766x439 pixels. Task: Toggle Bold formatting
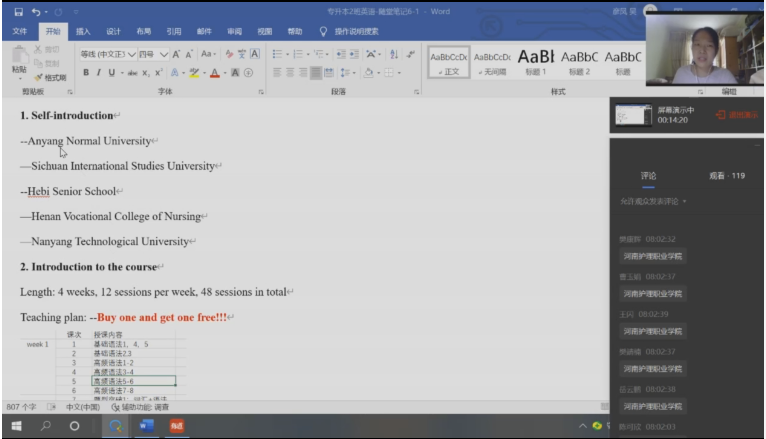tap(86, 73)
